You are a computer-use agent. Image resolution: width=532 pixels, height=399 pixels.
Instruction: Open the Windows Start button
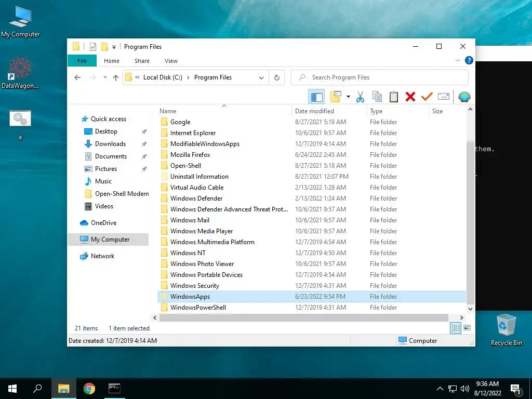[x=12, y=389]
